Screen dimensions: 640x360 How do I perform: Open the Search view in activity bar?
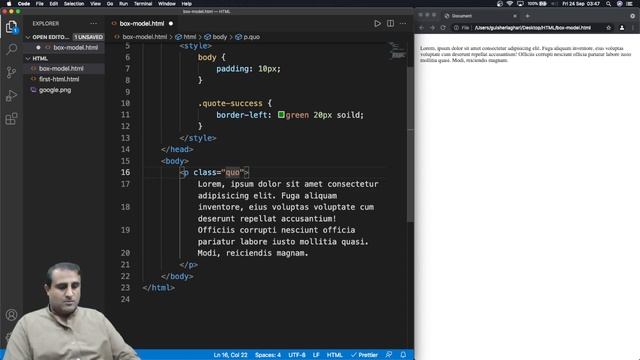pyautogui.click(x=11, y=49)
